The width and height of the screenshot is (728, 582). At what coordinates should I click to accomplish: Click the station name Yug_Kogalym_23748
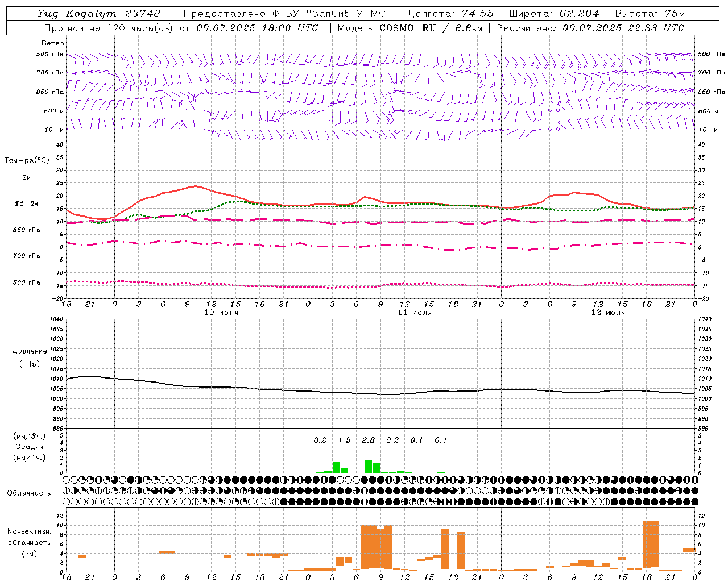pos(99,13)
